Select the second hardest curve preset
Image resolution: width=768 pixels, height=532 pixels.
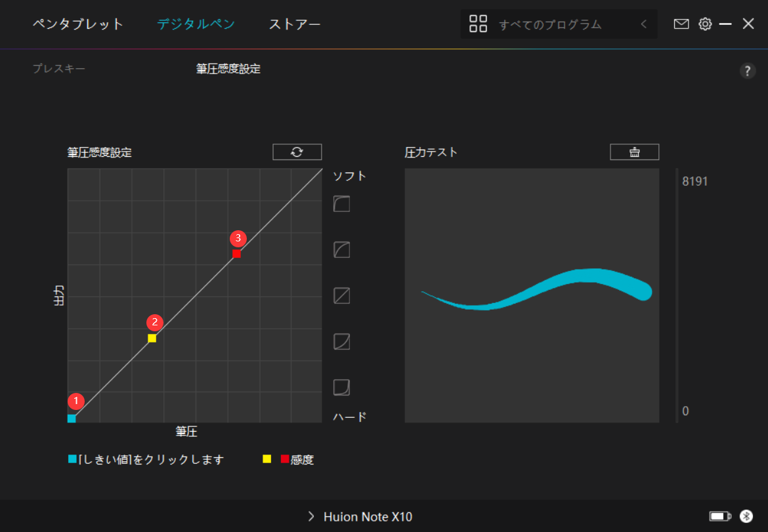[341, 342]
